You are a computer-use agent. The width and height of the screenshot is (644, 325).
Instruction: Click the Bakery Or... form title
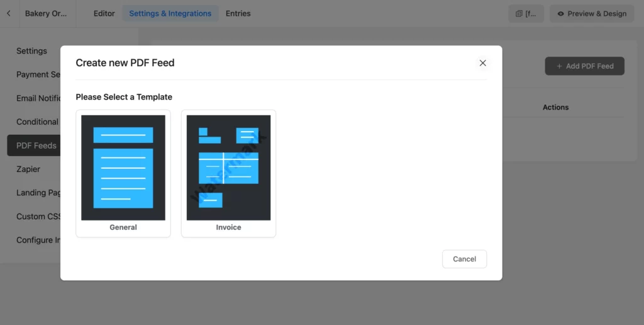pyautogui.click(x=45, y=14)
